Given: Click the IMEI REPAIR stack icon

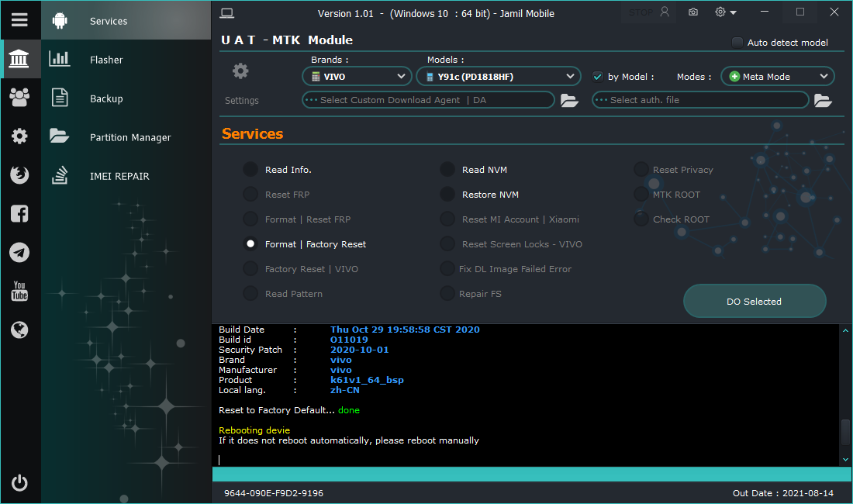Looking at the screenshot, I should [59, 175].
